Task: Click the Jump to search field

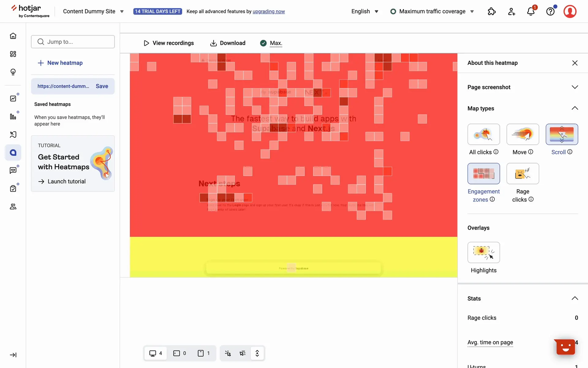Action: pyautogui.click(x=73, y=42)
